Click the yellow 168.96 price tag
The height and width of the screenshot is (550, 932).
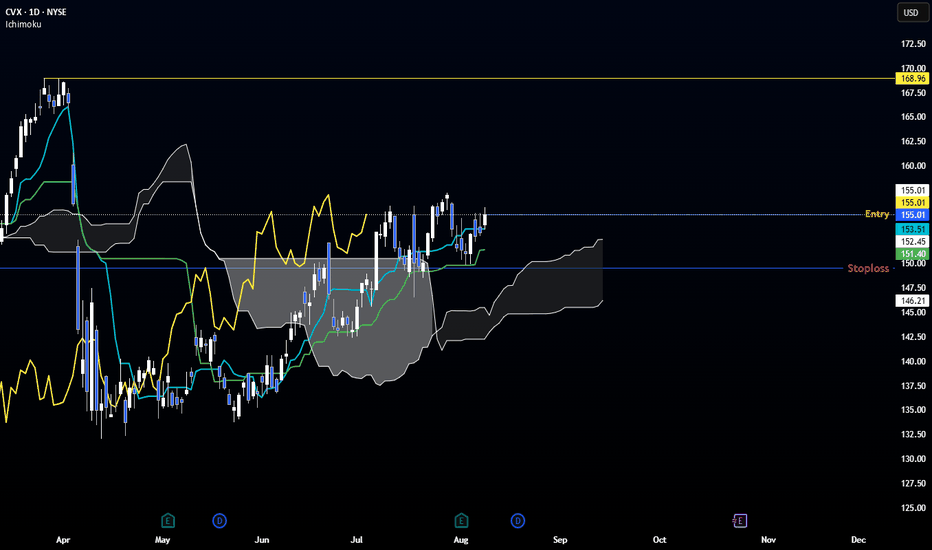912,78
